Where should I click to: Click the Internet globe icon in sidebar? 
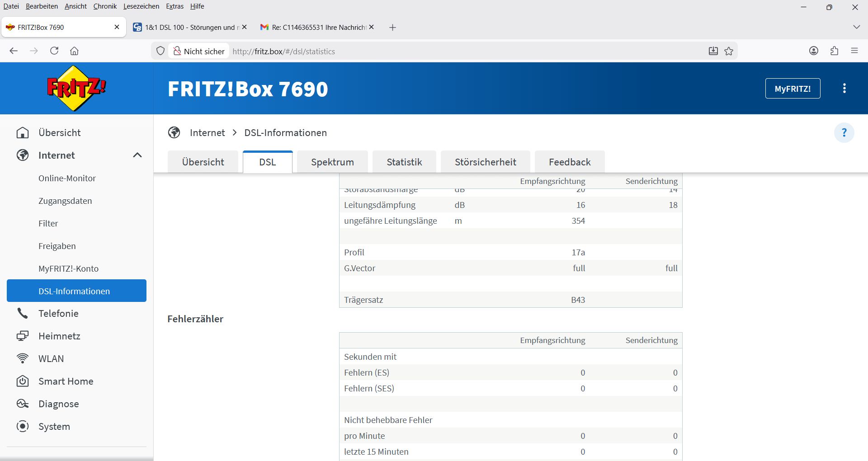pos(23,155)
